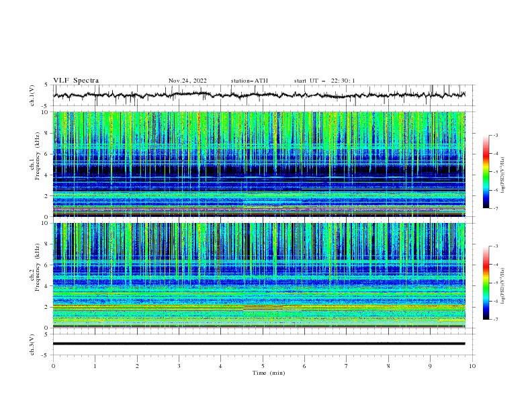Click the ch.2 'Frequency (kHz)' axis label
Viewport: 532px width, 411px height.
click(38, 267)
